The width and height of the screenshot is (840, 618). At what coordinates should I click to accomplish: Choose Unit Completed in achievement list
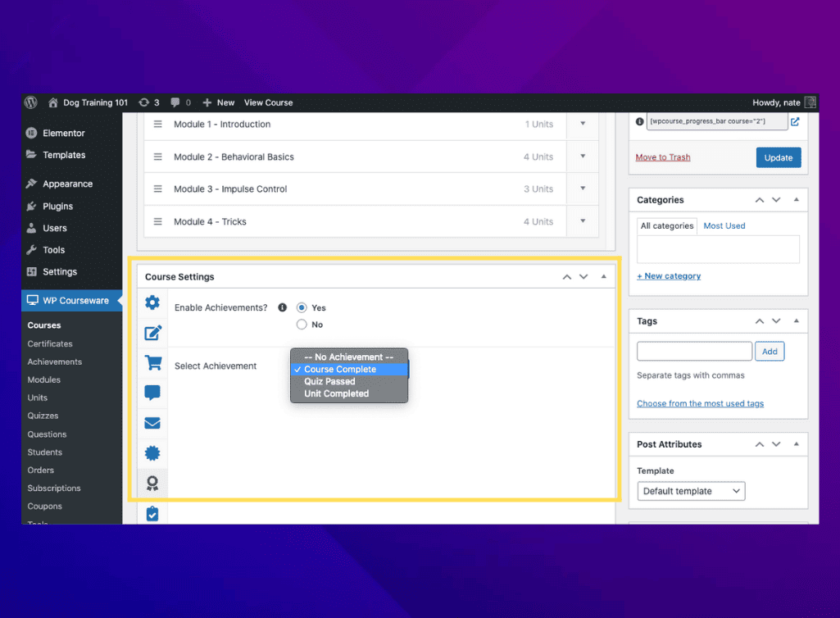[x=349, y=393]
